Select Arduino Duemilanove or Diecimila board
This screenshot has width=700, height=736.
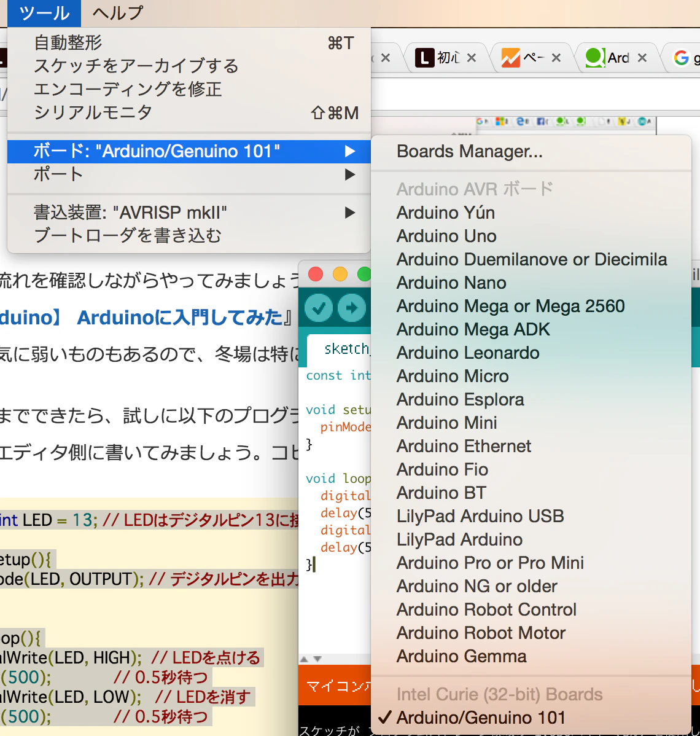[x=531, y=260]
